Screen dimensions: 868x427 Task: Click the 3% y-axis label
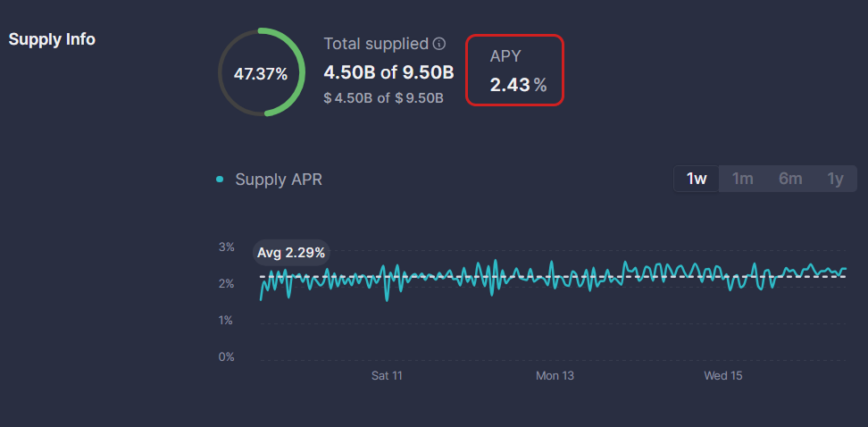(x=227, y=247)
